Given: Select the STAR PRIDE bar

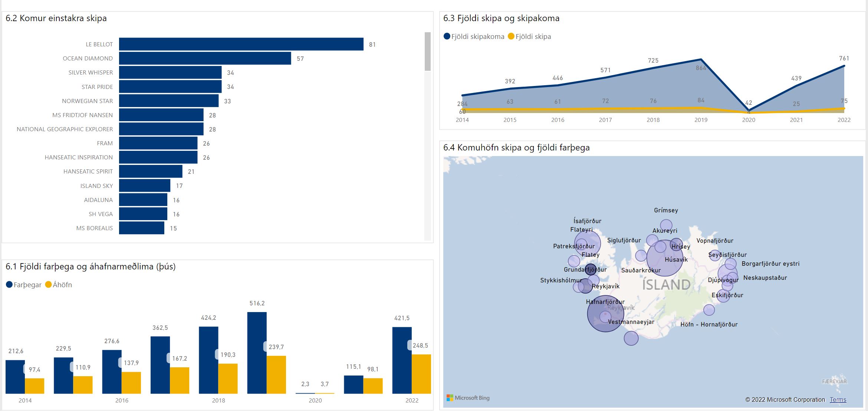Looking at the screenshot, I should (170, 87).
